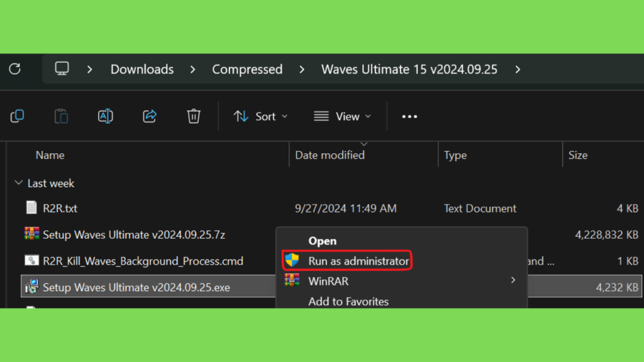Click the This PC monitor icon in breadcrumb
The image size is (644, 362).
tap(62, 69)
